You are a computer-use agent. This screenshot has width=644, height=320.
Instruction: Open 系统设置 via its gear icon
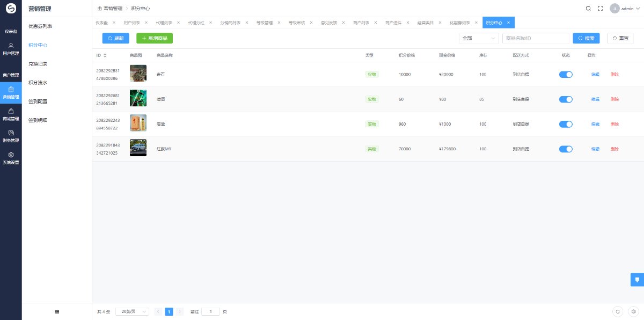pyautogui.click(x=11, y=154)
